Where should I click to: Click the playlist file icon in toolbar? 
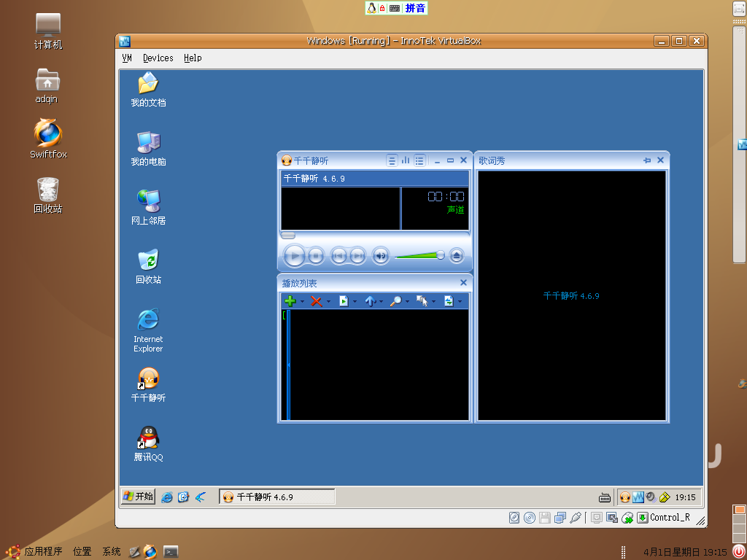(x=343, y=301)
